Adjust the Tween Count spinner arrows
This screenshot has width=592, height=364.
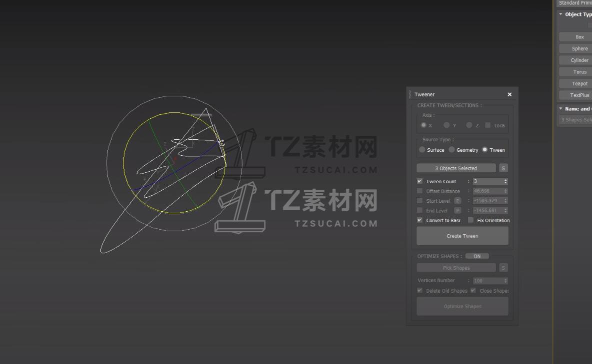point(505,181)
